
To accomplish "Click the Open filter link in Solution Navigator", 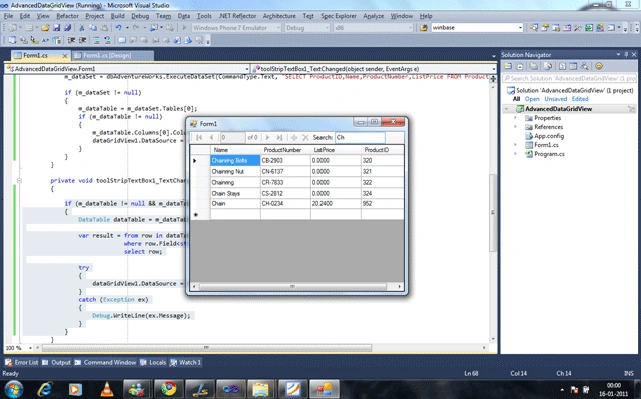I will tap(532, 99).
